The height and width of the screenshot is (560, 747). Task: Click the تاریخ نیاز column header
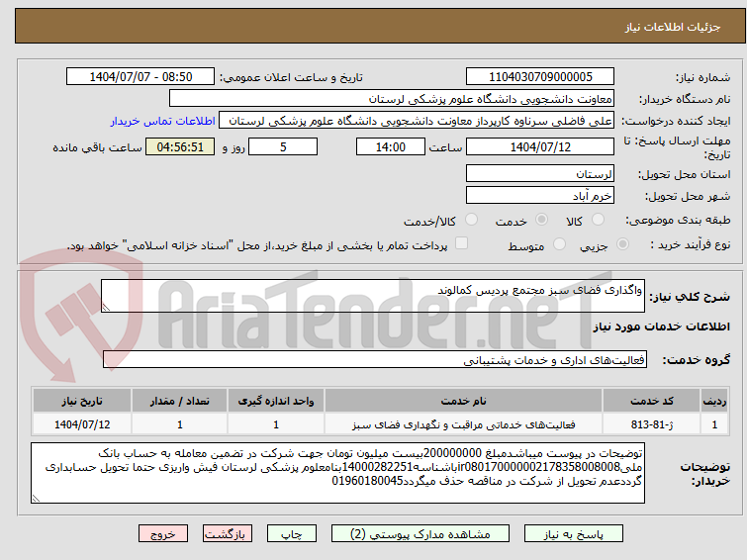[x=82, y=401]
